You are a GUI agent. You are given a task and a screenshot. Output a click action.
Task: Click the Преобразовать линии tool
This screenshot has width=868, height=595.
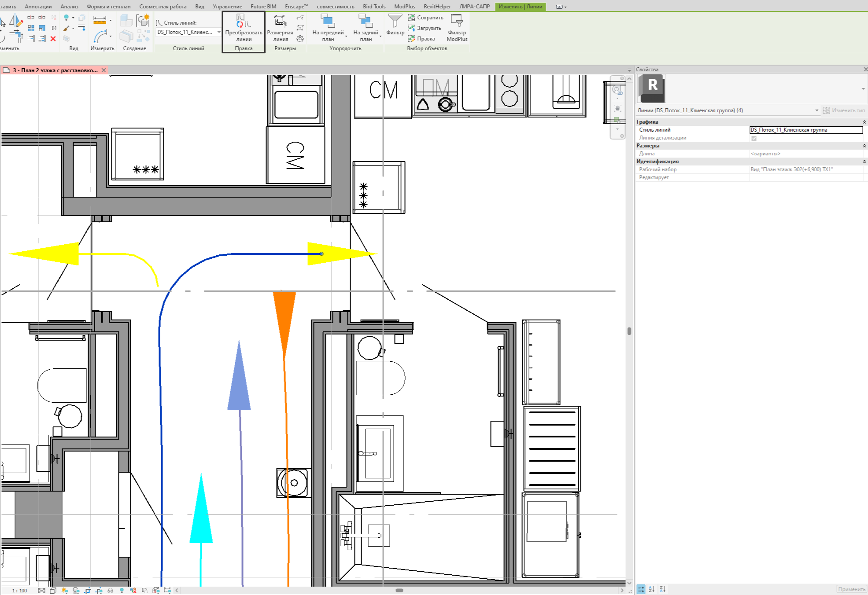(x=243, y=28)
